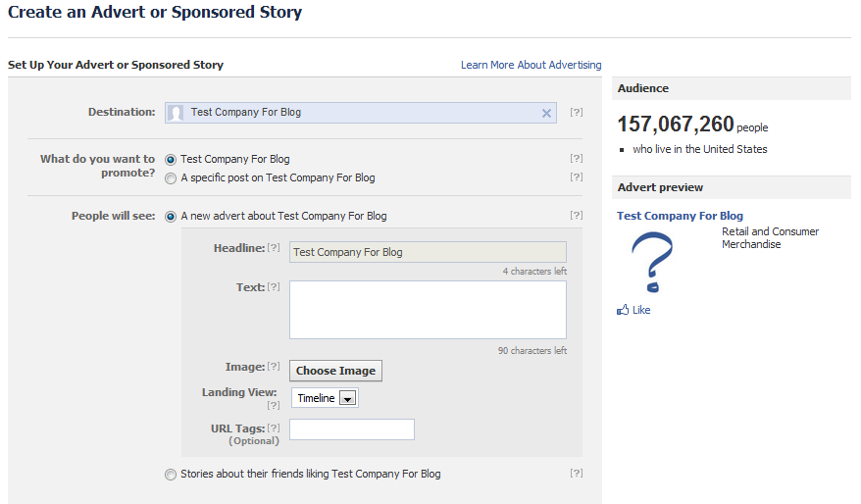Screen dimensions: 861x504
Task: Click help icon beside Text label
Action: tap(274, 286)
